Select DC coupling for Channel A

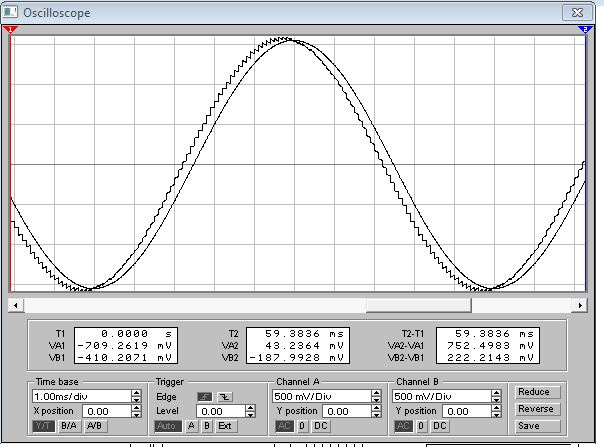click(320, 426)
